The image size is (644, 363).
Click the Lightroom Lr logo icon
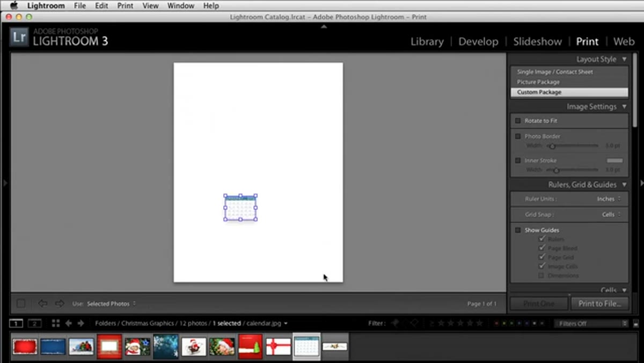point(20,38)
